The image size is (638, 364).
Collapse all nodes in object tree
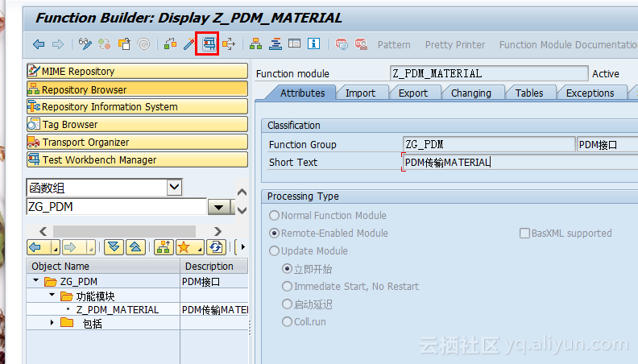(x=135, y=247)
